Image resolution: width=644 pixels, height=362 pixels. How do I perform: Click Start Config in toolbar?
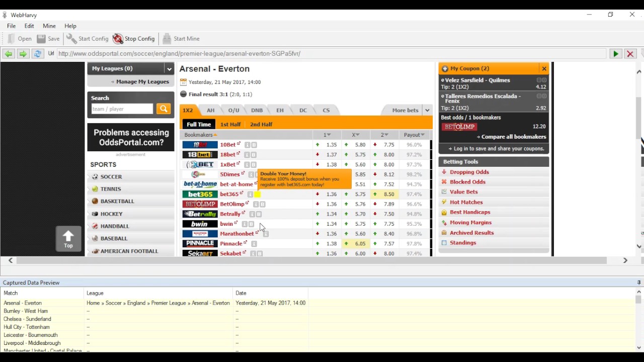point(88,39)
